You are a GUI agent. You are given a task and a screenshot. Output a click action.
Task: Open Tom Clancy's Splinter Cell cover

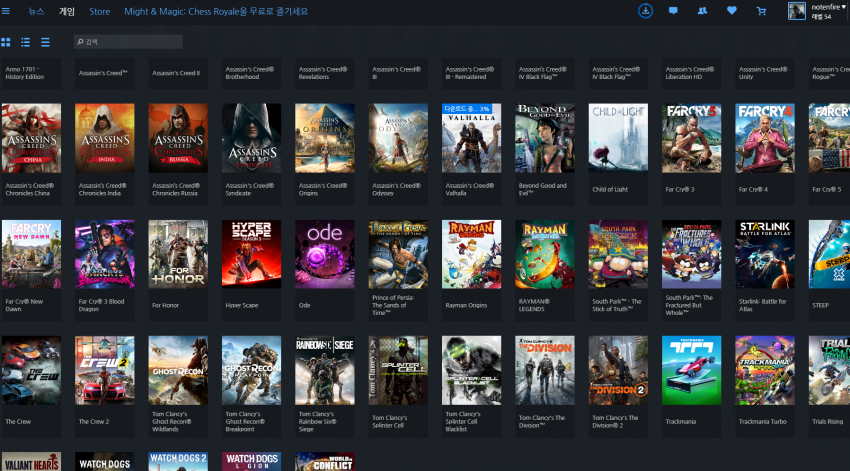point(398,370)
